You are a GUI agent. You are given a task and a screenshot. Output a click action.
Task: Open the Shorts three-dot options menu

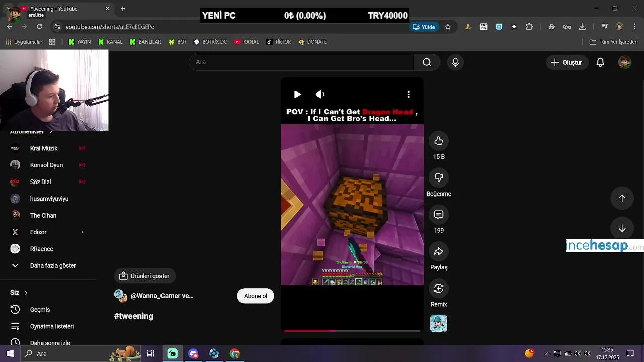409,94
